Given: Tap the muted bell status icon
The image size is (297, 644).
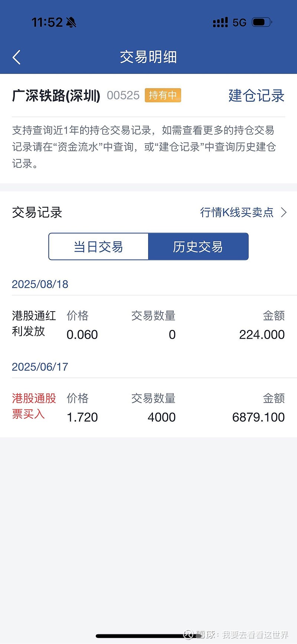Looking at the screenshot, I should click(71, 23).
